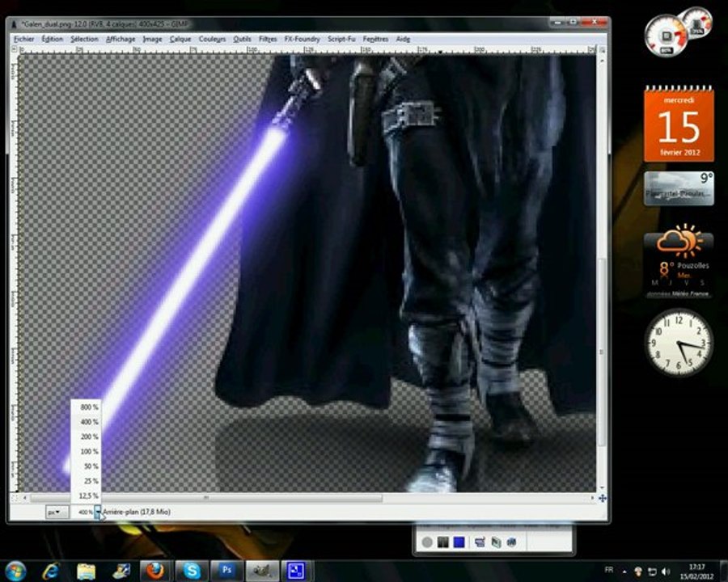
Task: Open the Couleurs menu
Action: click(x=212, y=39)
